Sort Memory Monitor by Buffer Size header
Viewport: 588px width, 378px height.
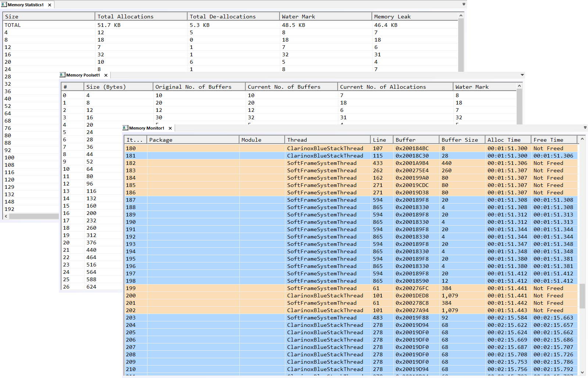tap(462, 140)
